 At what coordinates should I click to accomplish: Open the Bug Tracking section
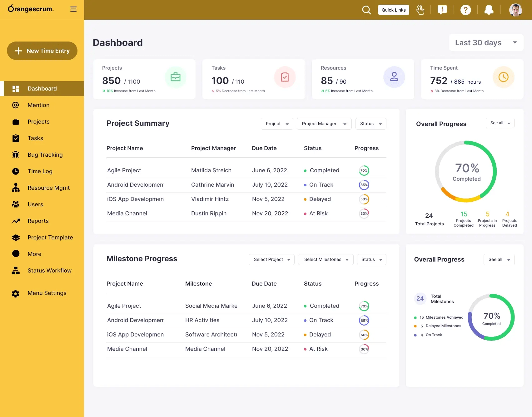pyautogui.click(x=45, y=155)
